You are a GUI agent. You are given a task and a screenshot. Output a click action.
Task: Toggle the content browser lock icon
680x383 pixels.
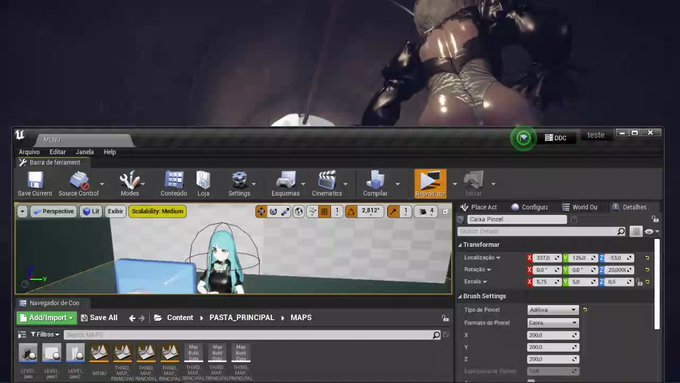pos(445,318)
